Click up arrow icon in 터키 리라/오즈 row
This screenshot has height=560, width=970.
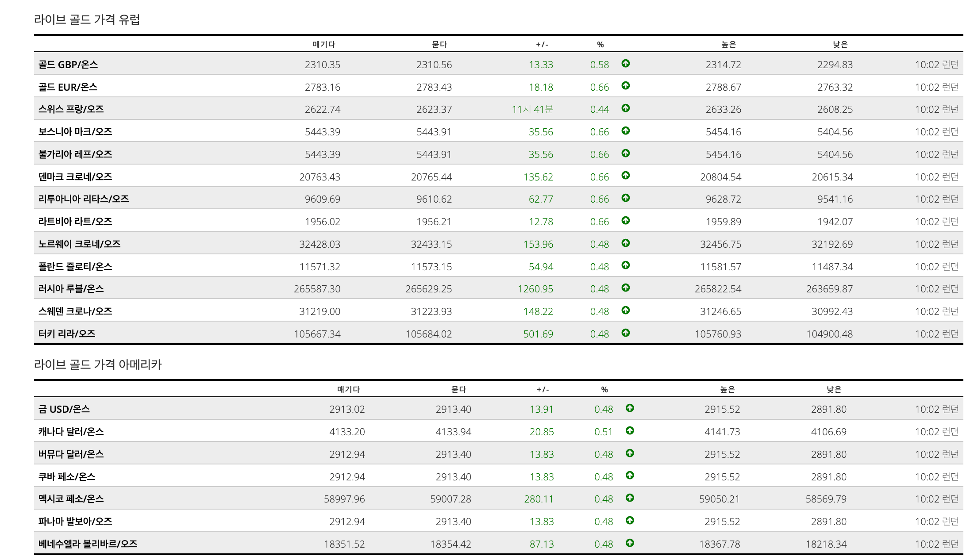point(625,333)
